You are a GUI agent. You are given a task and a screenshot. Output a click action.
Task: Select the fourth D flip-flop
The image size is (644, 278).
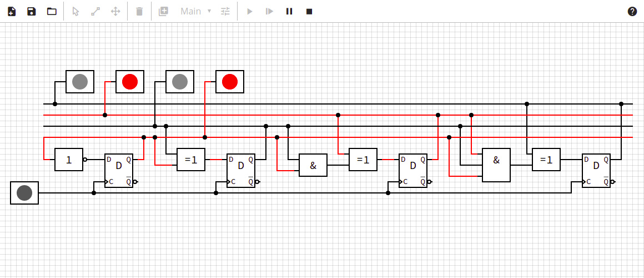[x=596, y=171]
